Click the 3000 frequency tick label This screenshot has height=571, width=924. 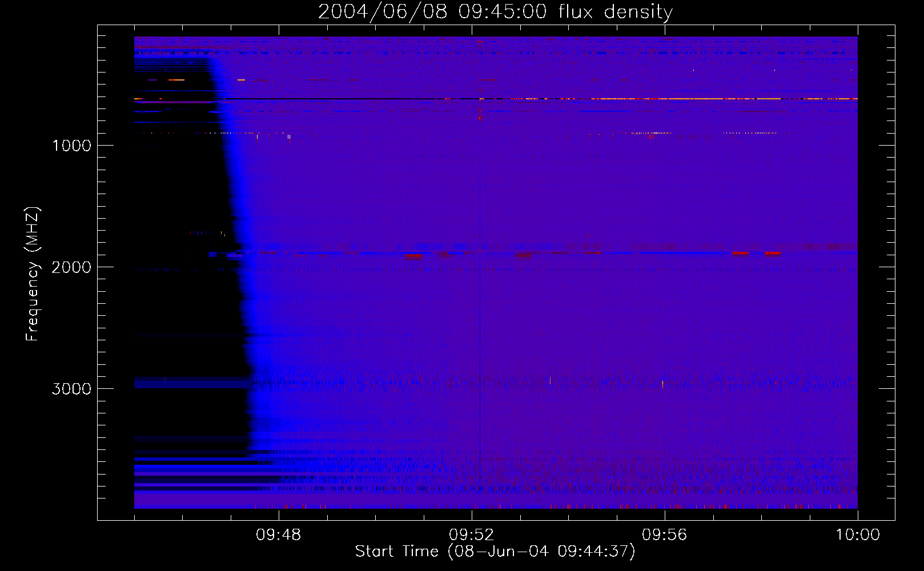click(71, 389)
